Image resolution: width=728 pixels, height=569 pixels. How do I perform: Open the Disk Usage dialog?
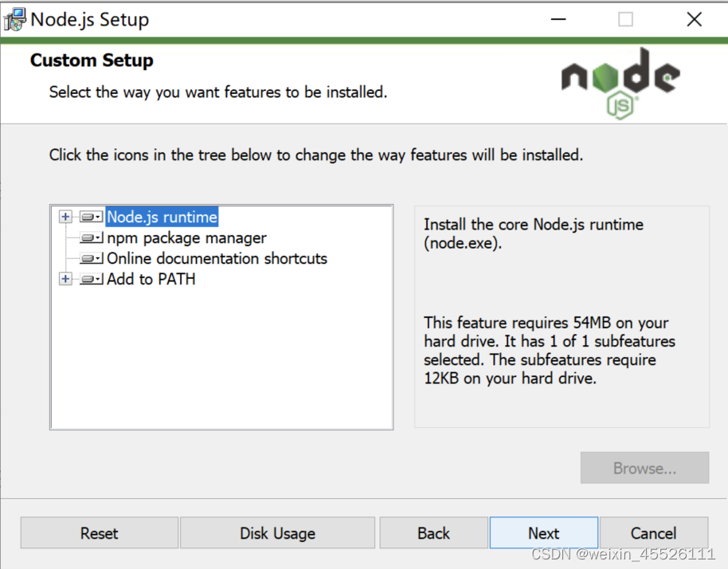(x=277, y=532)
